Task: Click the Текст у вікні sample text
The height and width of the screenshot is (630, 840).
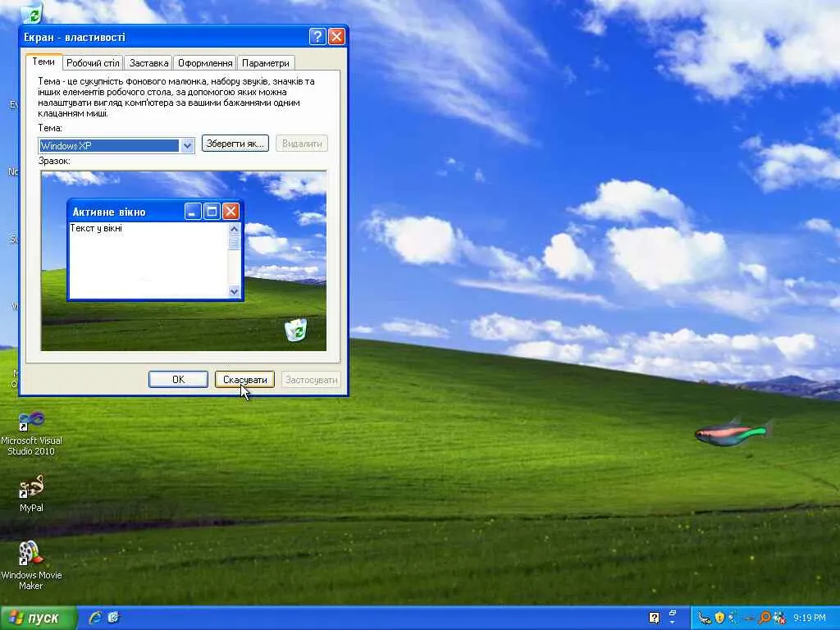Action: coord(97,228)
